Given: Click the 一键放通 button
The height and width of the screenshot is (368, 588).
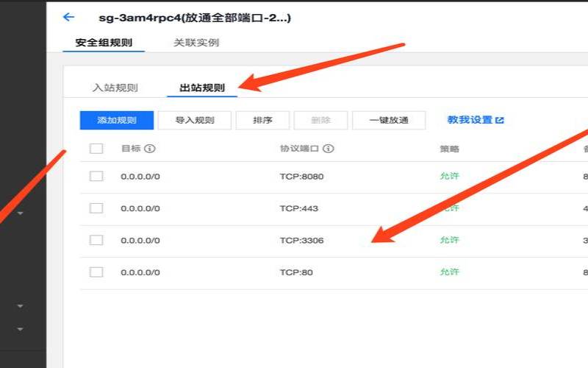Looking at the screenshot, I should (x=390, y=121).
